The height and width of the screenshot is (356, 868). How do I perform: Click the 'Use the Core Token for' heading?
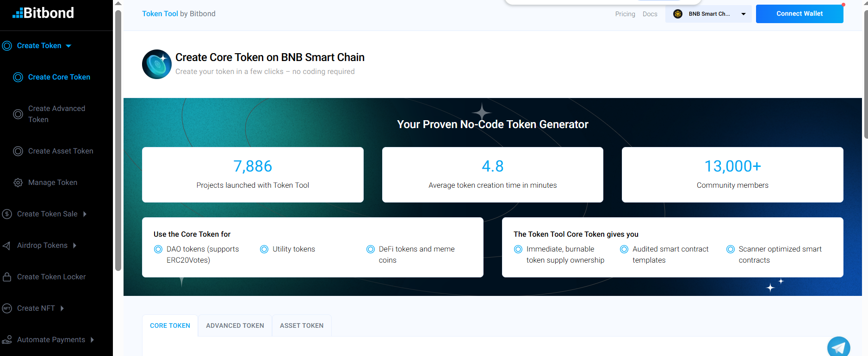tap(192, 234)
